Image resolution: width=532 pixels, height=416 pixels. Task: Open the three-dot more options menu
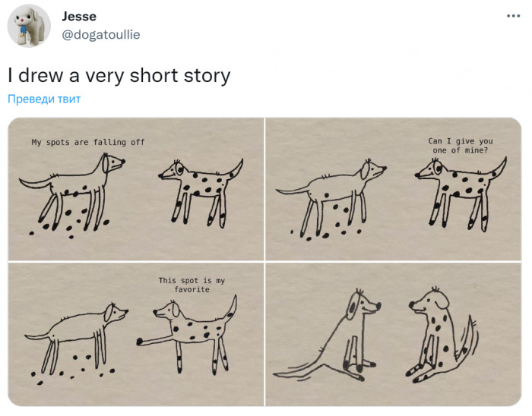pos(513,16)
